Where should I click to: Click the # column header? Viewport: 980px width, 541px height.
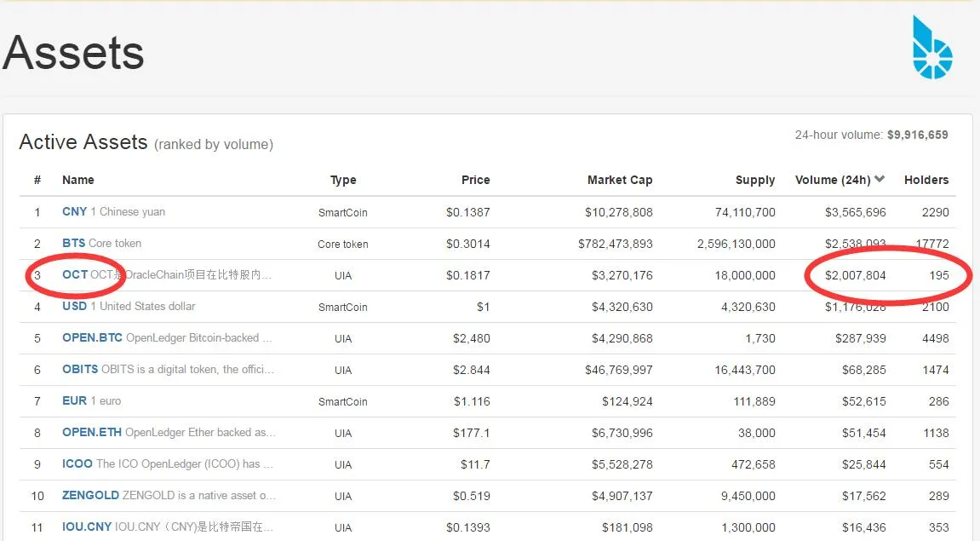37,180
